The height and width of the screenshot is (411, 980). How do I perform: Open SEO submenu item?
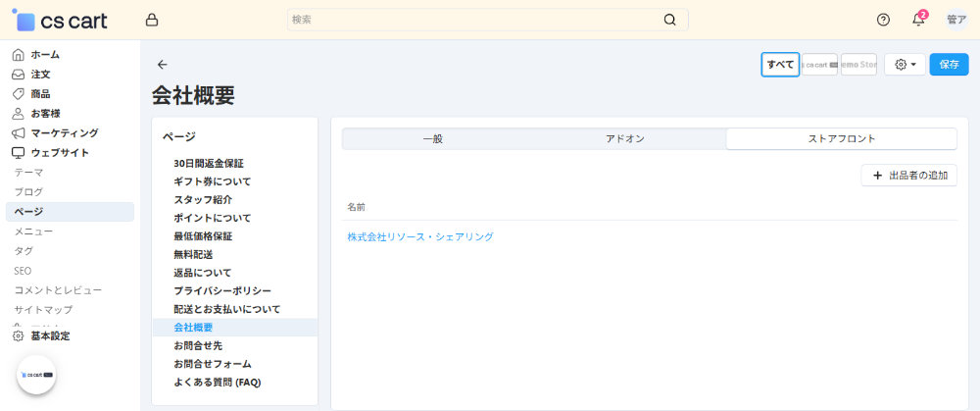[x=23, y=271]
